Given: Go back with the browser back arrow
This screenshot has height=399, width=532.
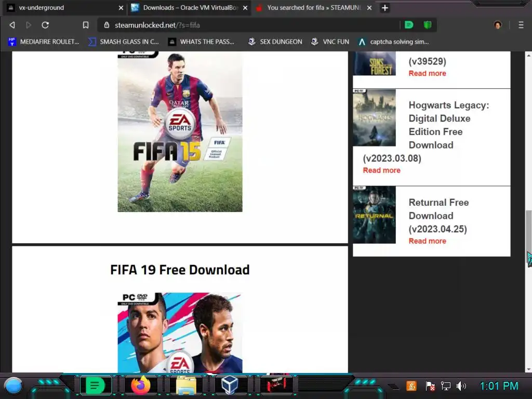Looking at the screenshot, I should (12, 25).
